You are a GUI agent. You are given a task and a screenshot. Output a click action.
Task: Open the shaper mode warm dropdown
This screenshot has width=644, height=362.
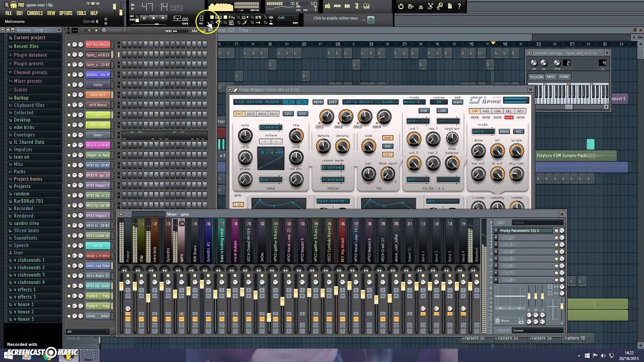(x=483, y=131)
